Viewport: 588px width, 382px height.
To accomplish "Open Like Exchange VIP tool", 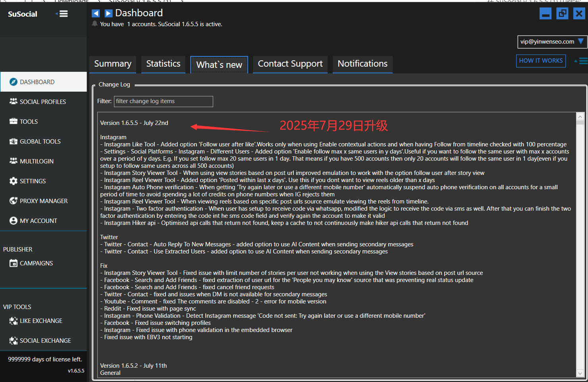I will click(43, 321).
